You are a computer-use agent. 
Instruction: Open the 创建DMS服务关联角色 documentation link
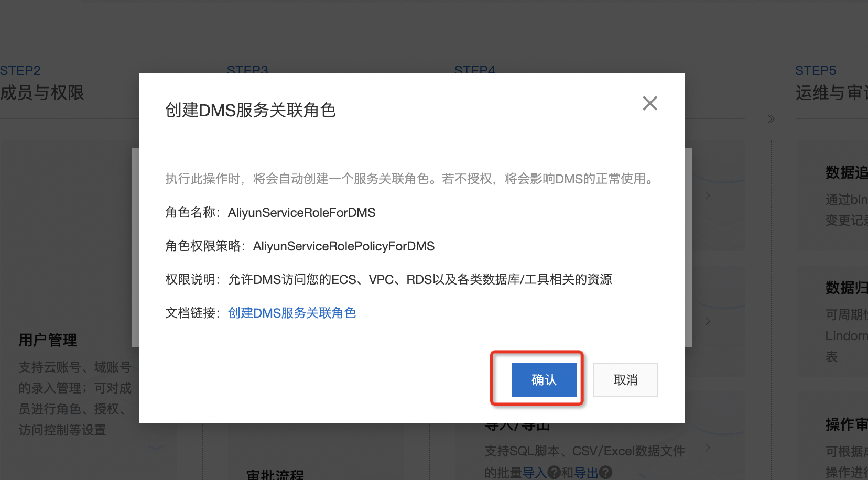coord(292,313)
